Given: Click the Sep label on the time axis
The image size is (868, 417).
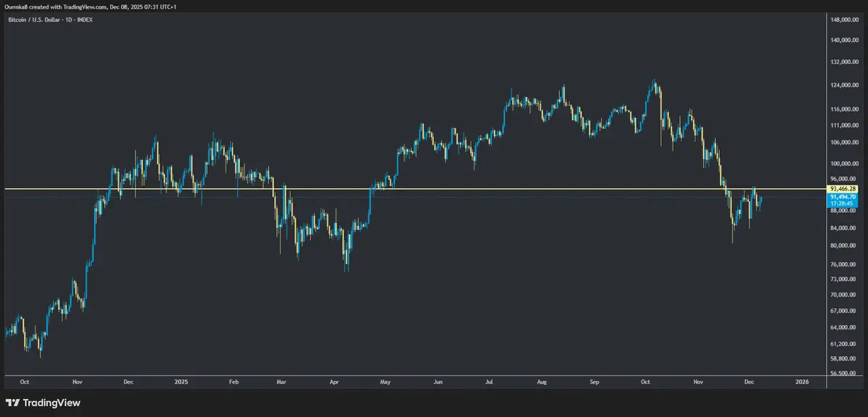Looking at the screenshot, I should [595, 381].
